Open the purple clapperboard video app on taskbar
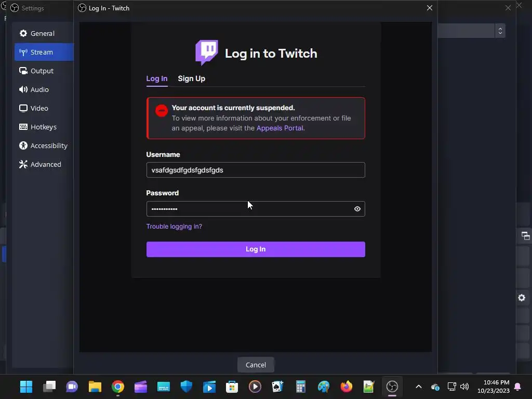 (140, 387)
